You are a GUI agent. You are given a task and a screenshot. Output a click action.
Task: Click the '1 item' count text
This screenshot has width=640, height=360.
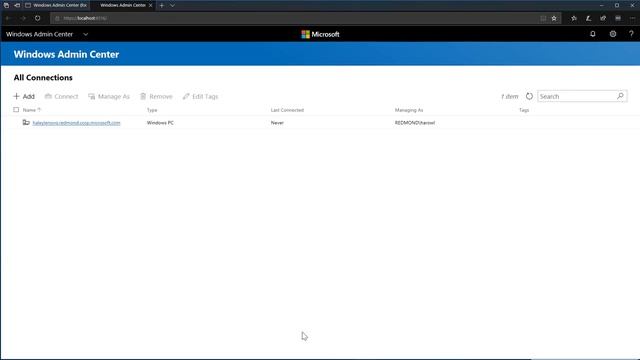pyautogui.click(x=509, y=97)
